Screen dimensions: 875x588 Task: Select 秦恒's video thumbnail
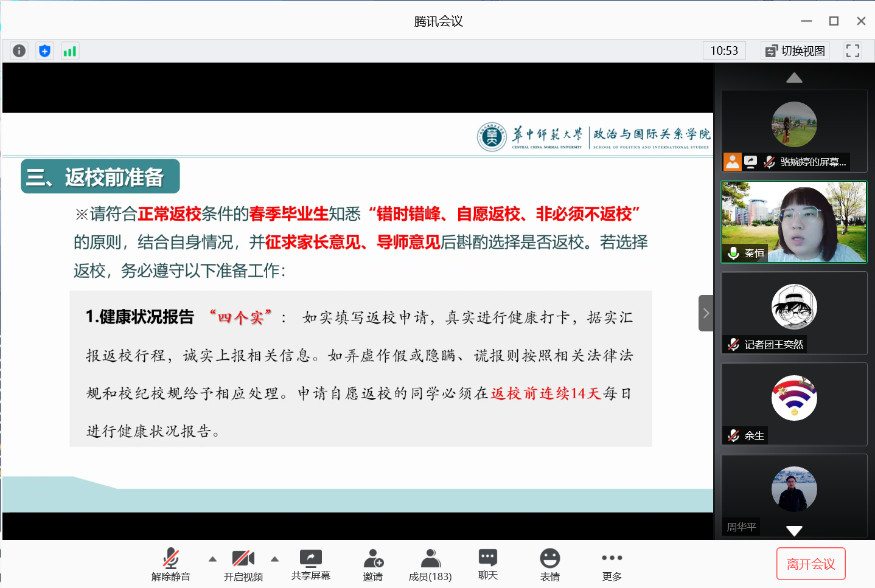click(794, 222)
